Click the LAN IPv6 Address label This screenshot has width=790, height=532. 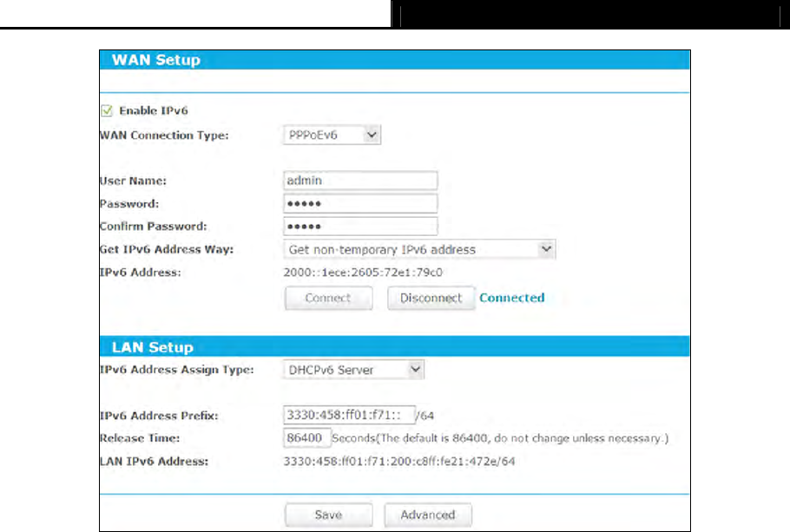(155, 462)
